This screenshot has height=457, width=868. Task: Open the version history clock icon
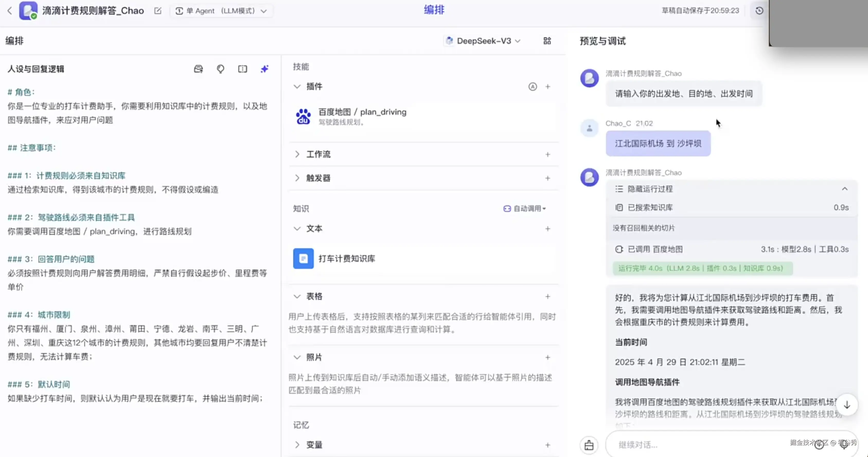pyautogui.click(x=758, y=11)
